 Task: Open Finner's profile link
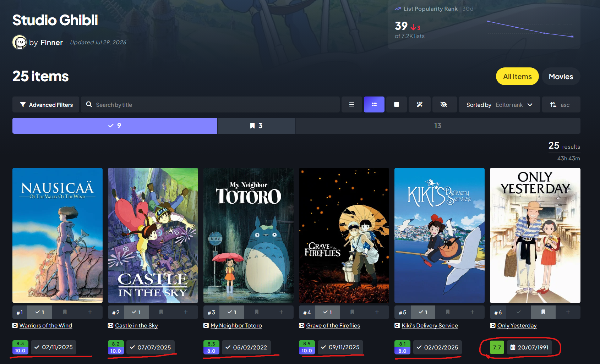pyautogui.click(x=51, y=43)
